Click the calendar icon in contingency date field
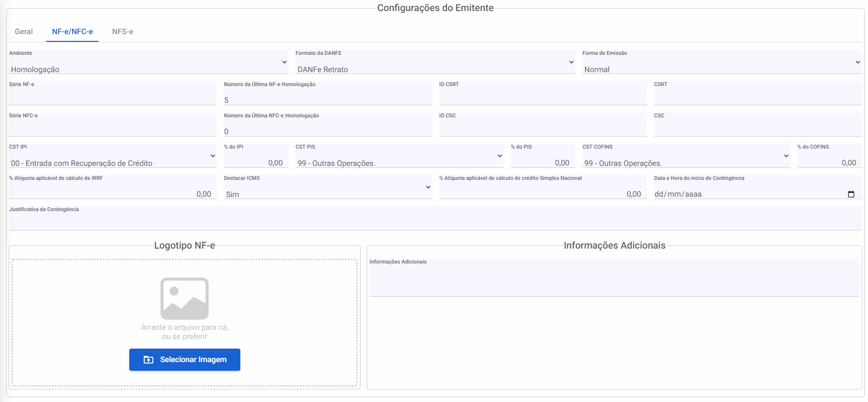This screenshot has height=402, width=868. pos(851,194)
